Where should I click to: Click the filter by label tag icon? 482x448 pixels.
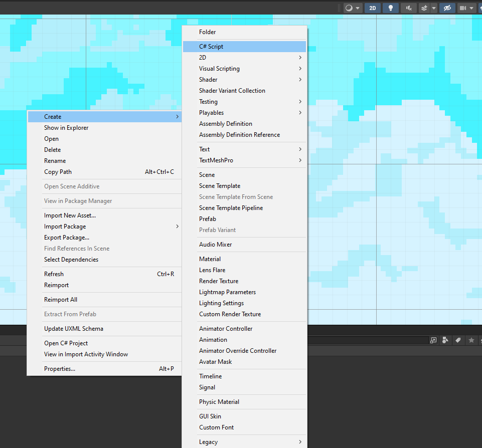point(458,340)
